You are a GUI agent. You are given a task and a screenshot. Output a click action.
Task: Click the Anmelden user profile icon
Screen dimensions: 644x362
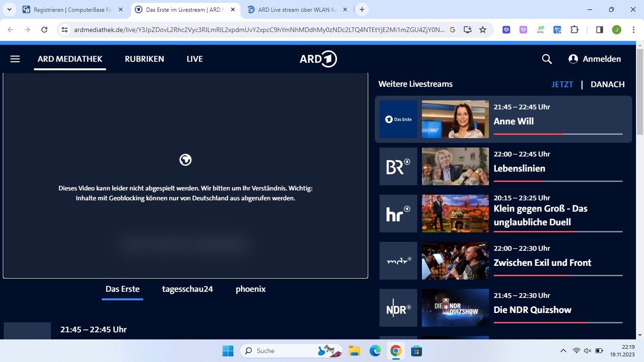click(x=573, y=59)
